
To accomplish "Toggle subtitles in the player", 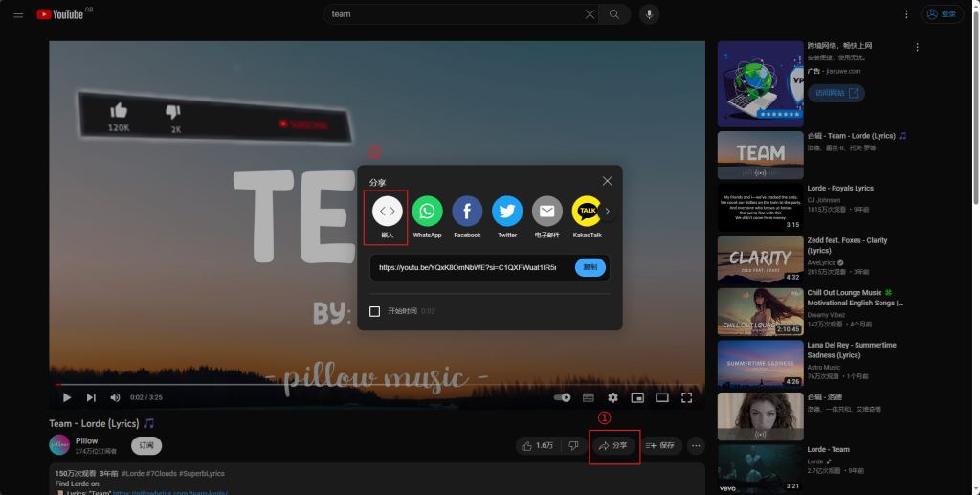I will (x=589, y=397).
